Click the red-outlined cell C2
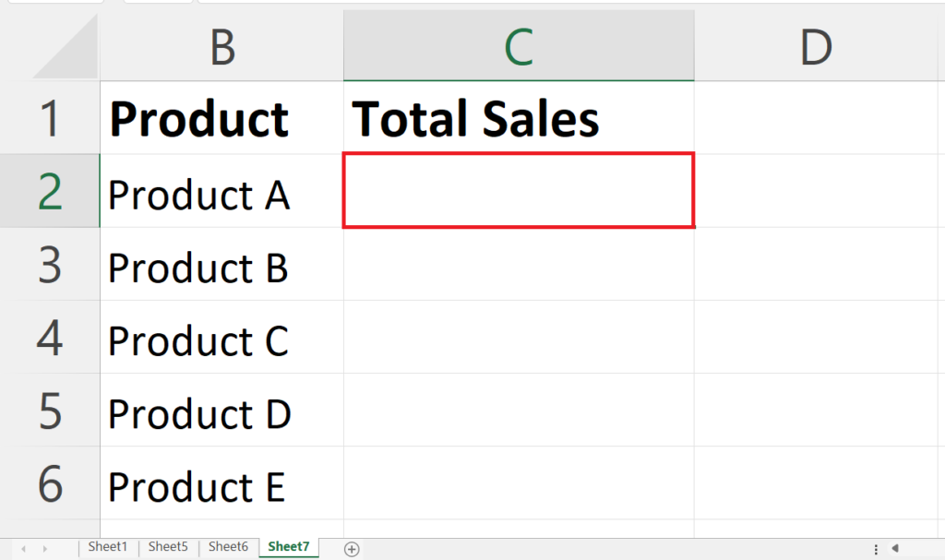This screenshot has width=945, height=560. (x=519, y=190)
